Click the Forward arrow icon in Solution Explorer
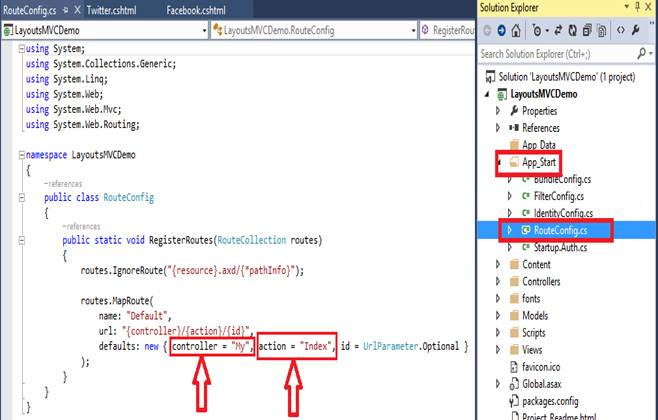658x420 pixels. 501,30
